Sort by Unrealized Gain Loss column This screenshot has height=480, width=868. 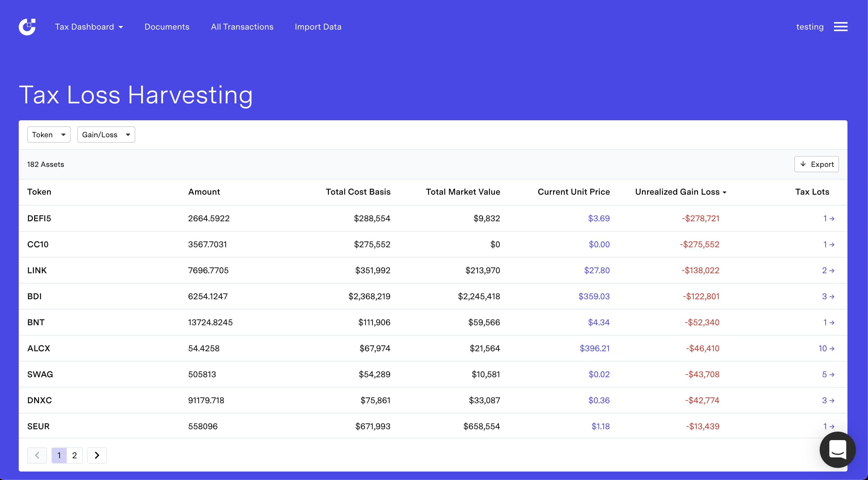pos(681,192)
